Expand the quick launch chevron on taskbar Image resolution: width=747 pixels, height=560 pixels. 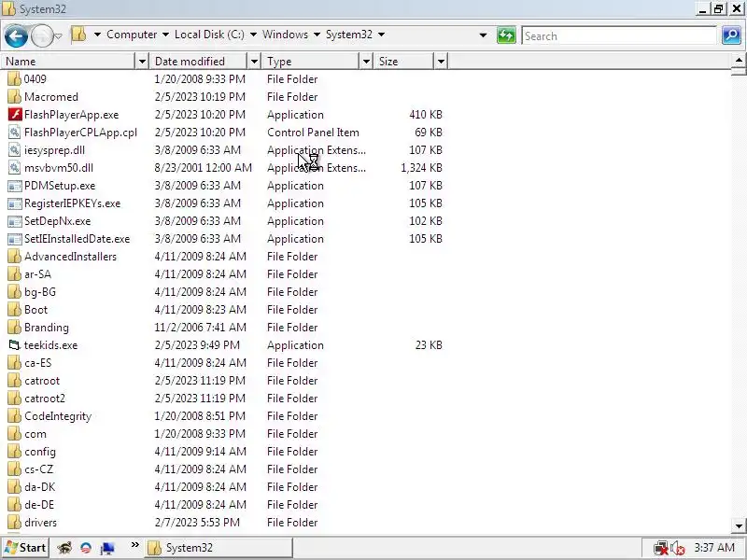pyautogui.click(x=134, y=545)
